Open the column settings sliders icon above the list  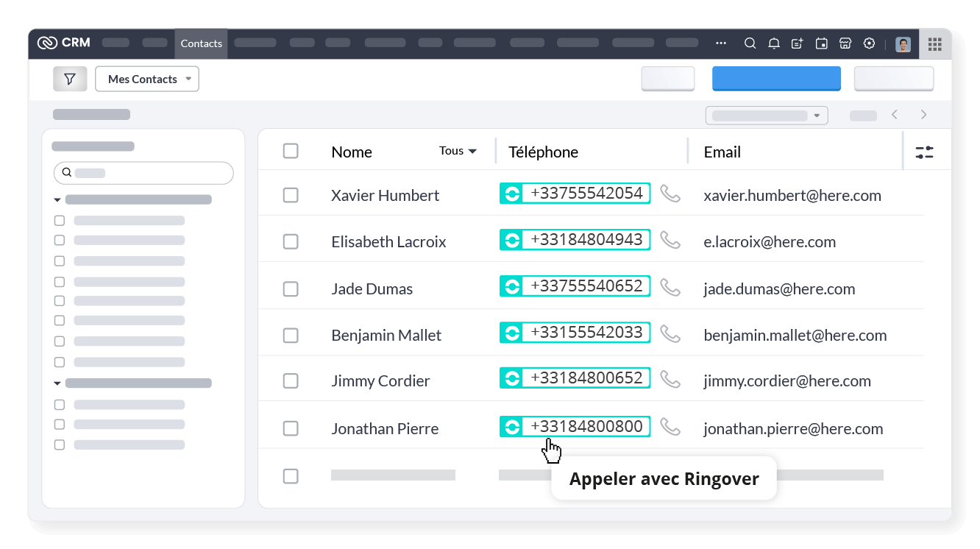(x=924, y=151)
